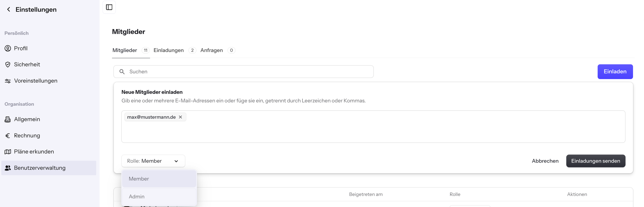Click the magnifier icon in search field

coord(122,72)
